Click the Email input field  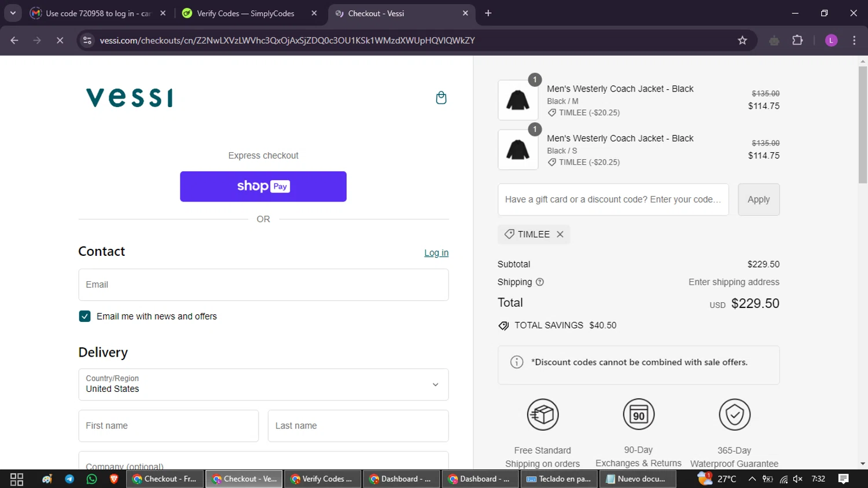click(263, 285)
